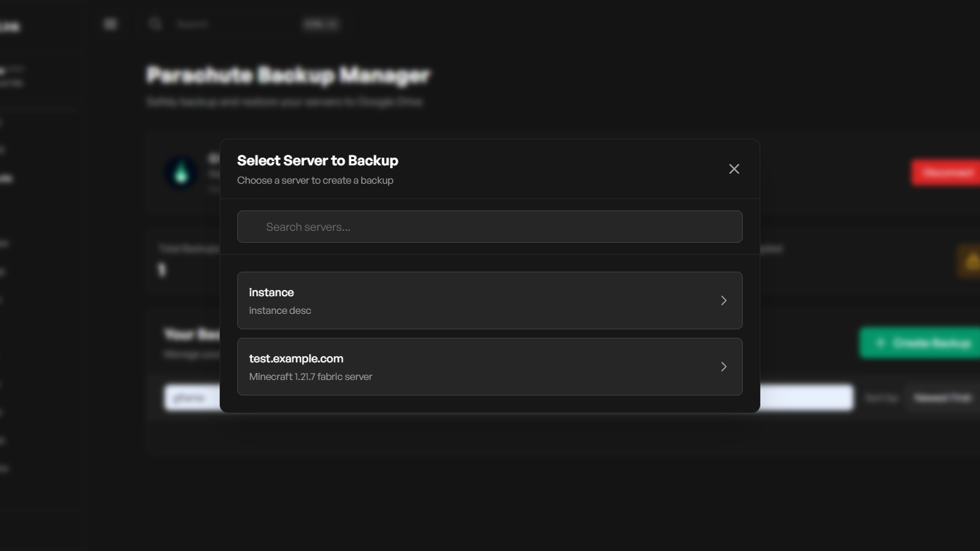Select the 'instance' server name
Screen dimensions: 980x551
pos(271,292)
